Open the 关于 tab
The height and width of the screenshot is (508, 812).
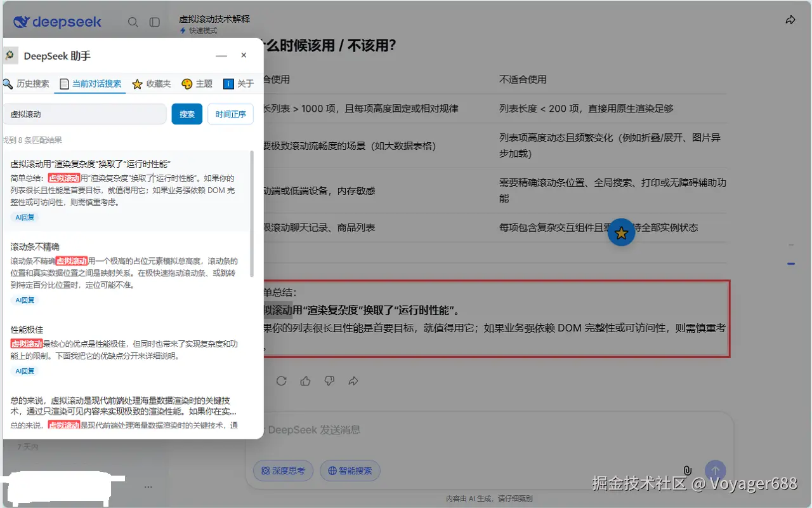point(239,84)
